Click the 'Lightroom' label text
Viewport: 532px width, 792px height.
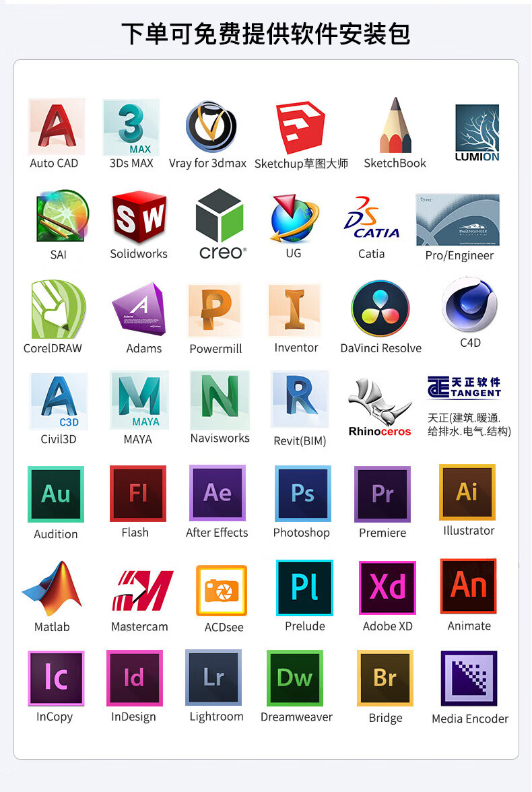tap(216, 717)
